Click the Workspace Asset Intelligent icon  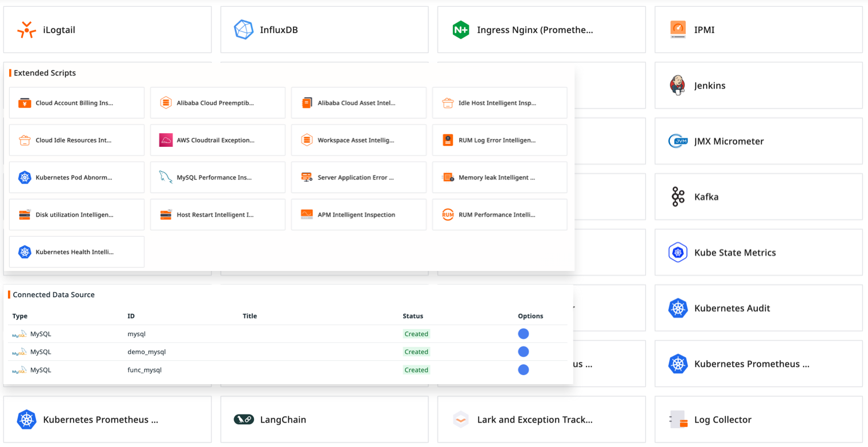pos(307,140)
